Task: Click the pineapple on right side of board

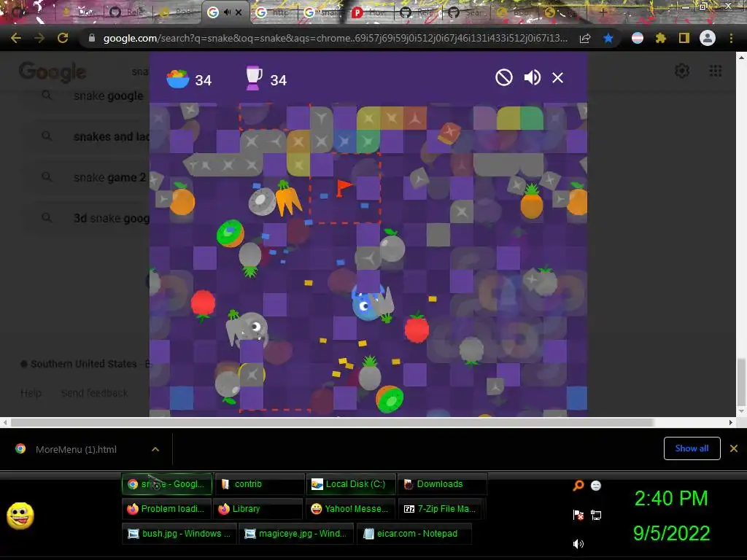Action: pos(532,201)
